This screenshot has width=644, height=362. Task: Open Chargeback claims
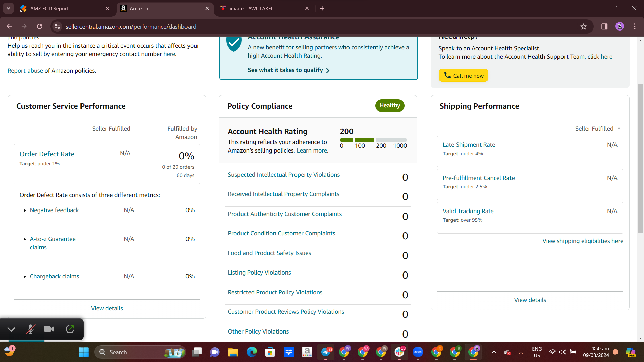click(x=54, y=276)
